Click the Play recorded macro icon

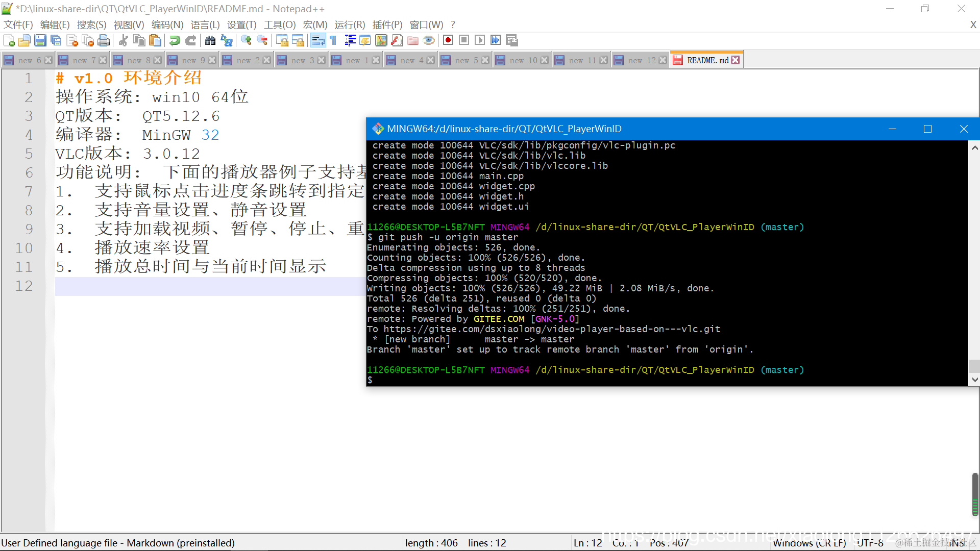(480, 40)
